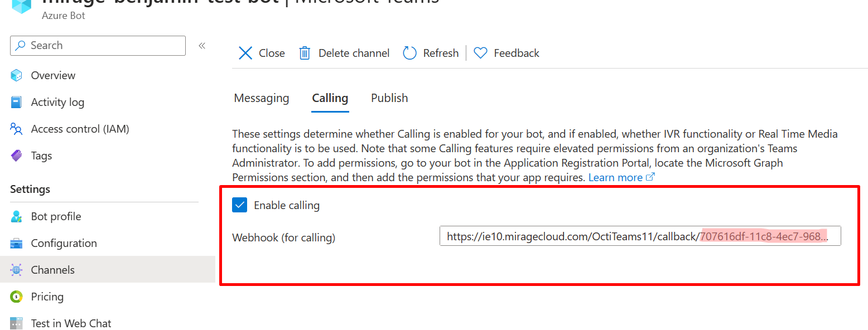Open Overview in sidebar

pos(53,75)
